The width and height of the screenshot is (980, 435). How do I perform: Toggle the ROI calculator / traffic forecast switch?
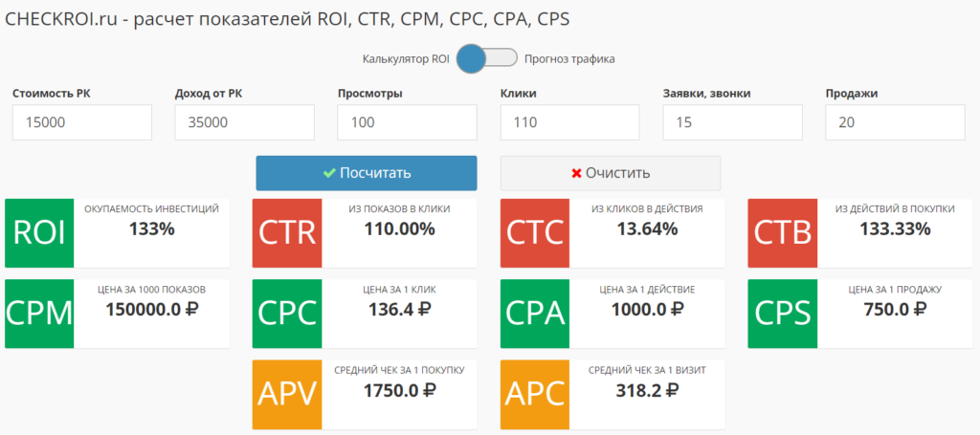coord(486,59)
